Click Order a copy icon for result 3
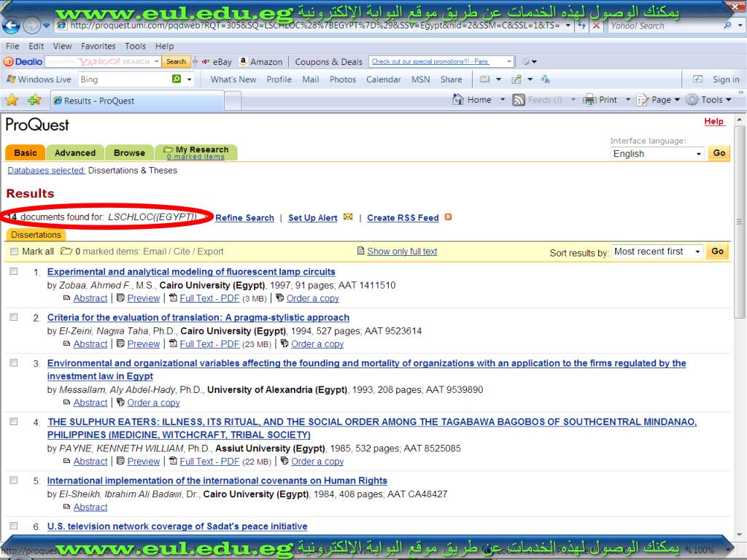This screenshot has height=560, width=747. click(120, 402)
